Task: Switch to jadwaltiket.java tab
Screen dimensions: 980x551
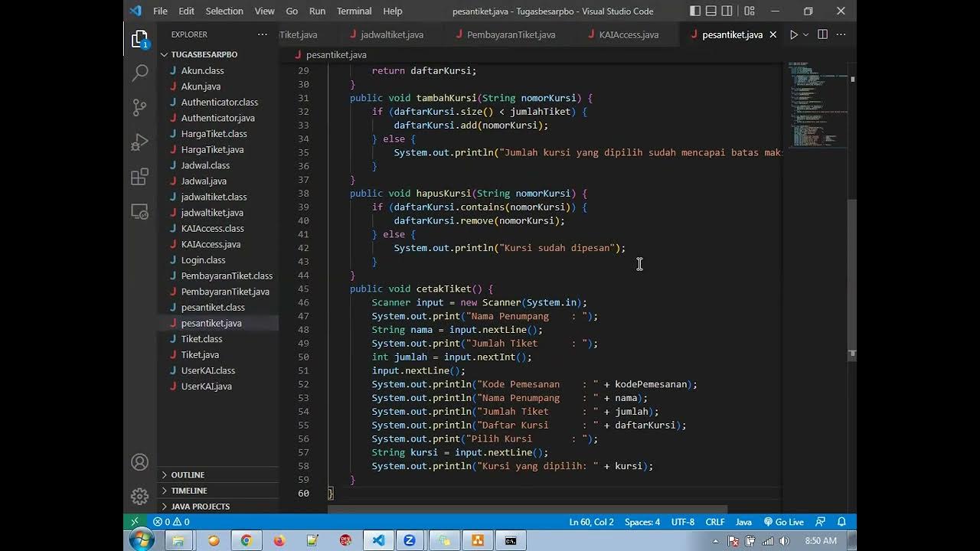Action: click(391, 34)
